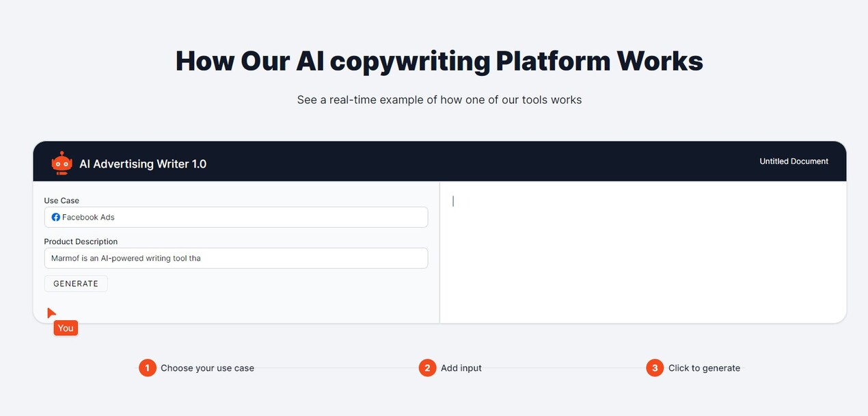
Task: Focus the Product Description text field
Action: click(236, 258)
